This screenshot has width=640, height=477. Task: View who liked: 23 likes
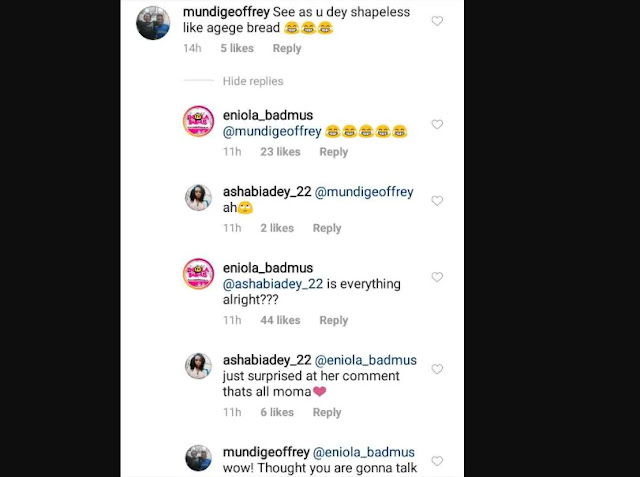click(280, 152)
